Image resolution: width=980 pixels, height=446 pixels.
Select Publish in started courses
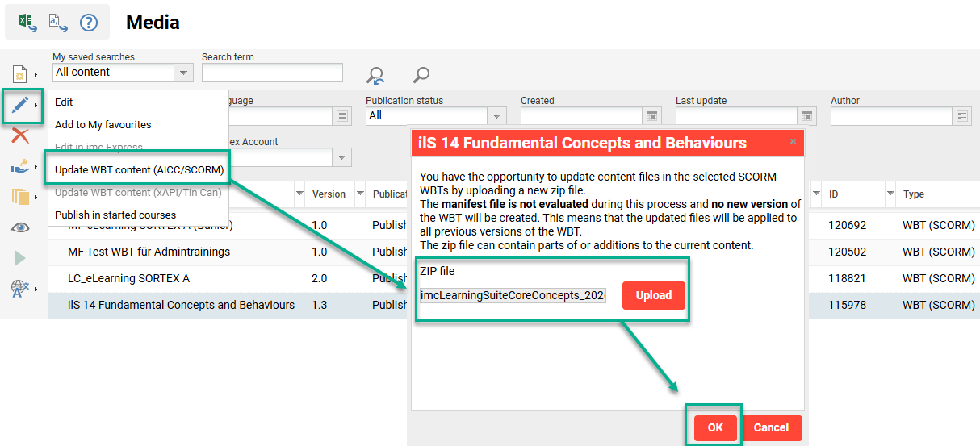click(115, 215)
